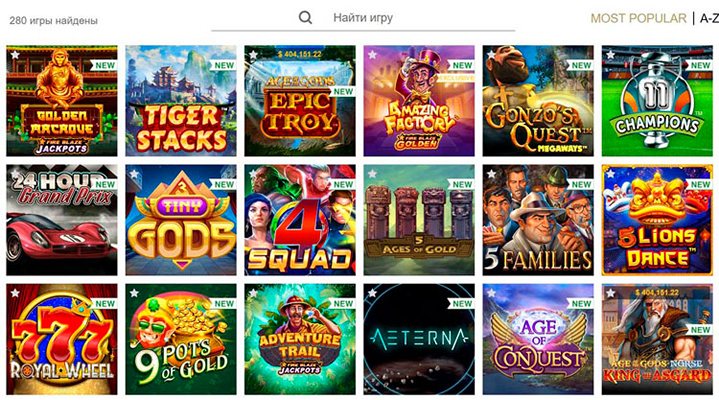The width and height of the screenshot is (719, 400).
Task: Toggle favorite star on Tiger Stacks
Action: coord(134,55)
